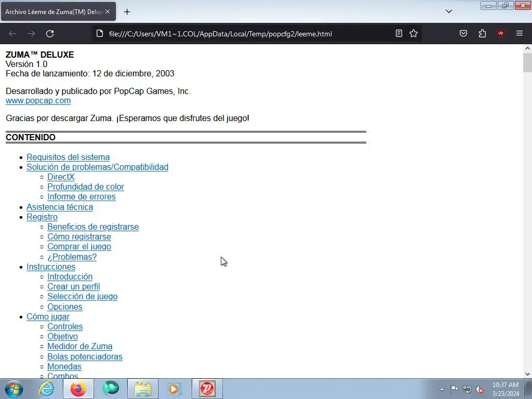Launch Internet Explorer from taskbar
The height and width of the screenshot is (399, 532).
(x=46, y=389)
